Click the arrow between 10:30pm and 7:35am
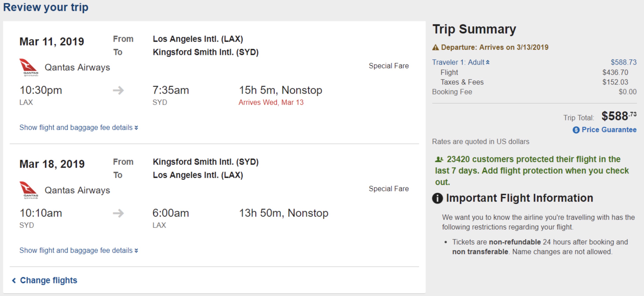The image size is (644, 296). pos(118,90)
